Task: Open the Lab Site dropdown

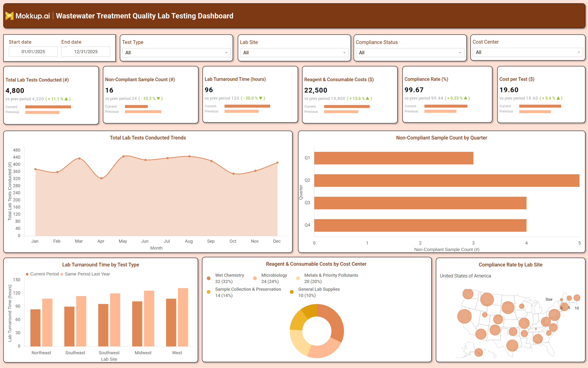Action: [x=294, y=53]
